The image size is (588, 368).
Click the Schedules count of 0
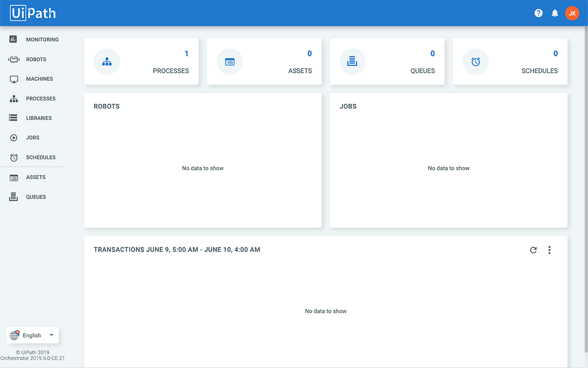coord(555,53)
